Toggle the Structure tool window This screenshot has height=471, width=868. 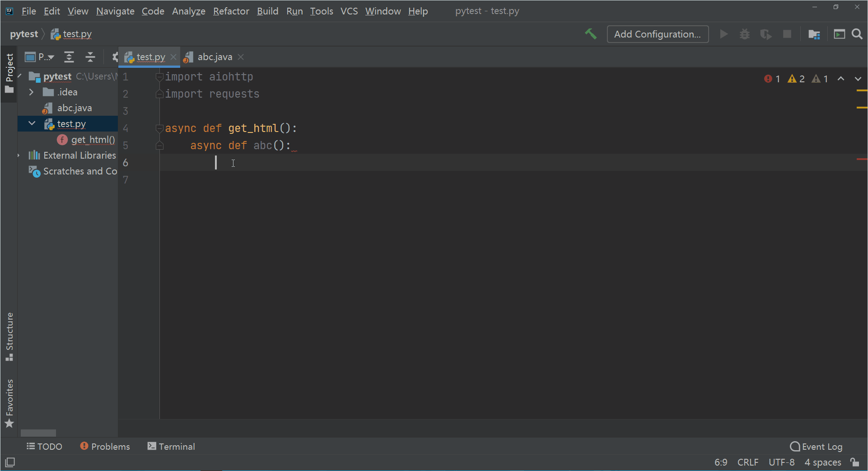point(9,335)
